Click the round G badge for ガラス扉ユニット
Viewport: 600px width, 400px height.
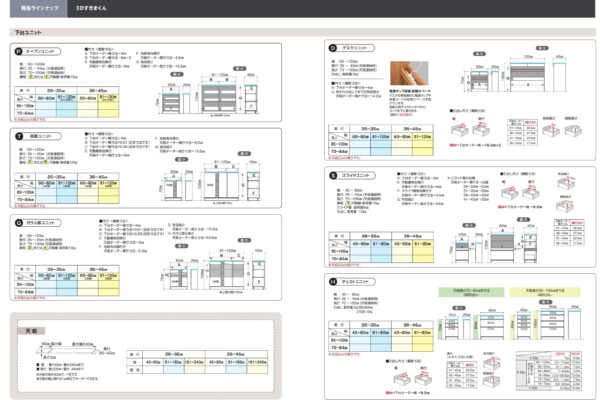20,222
